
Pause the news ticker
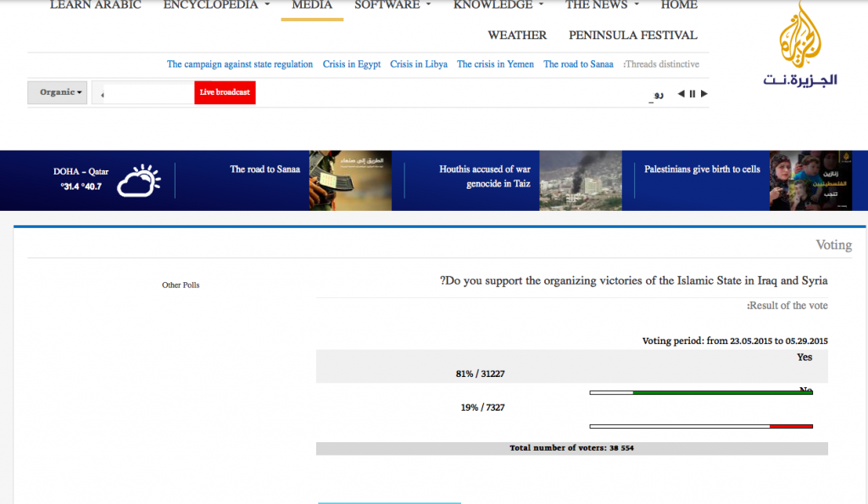tap(692, 94)
